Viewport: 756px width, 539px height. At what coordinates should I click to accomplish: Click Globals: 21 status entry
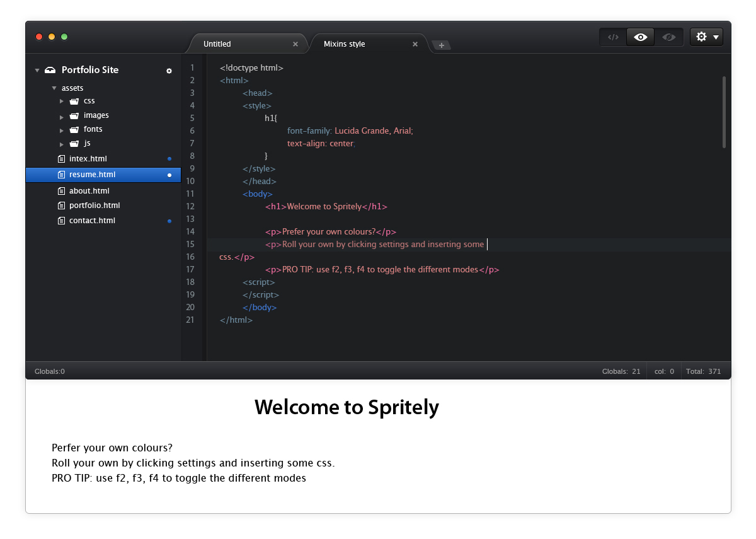pyautogui.click(x=621, y=371)
